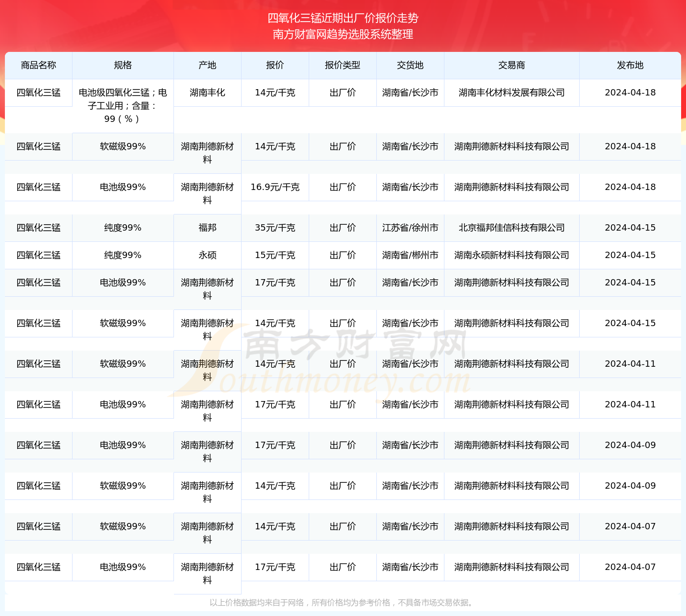
Task: Click 湖南荆德新材料 in the 16.9元/千克 row
Action: (x=207, y=193)
